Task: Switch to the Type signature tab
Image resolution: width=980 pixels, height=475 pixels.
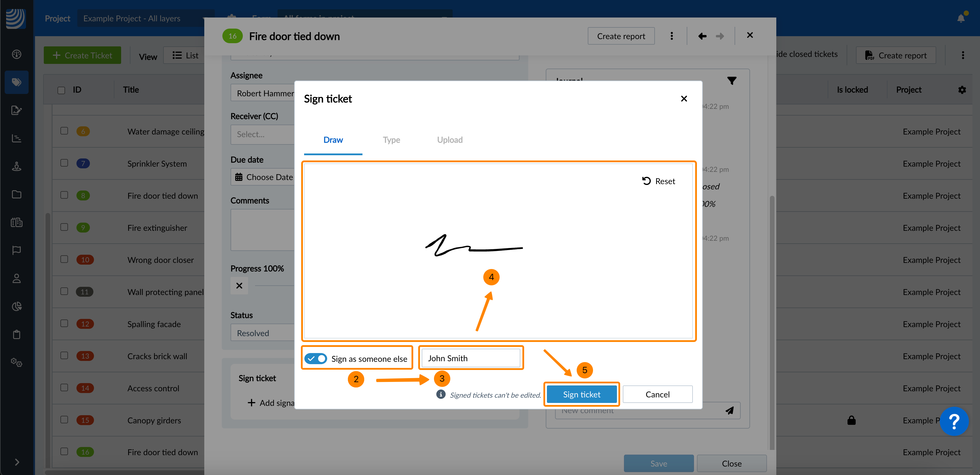Action: tap(391, 140)
